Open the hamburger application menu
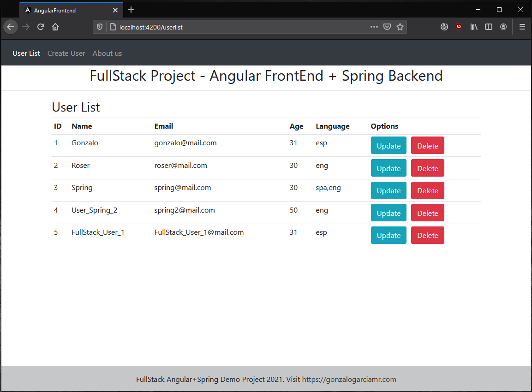532x392 pixels. pos(522,27)
